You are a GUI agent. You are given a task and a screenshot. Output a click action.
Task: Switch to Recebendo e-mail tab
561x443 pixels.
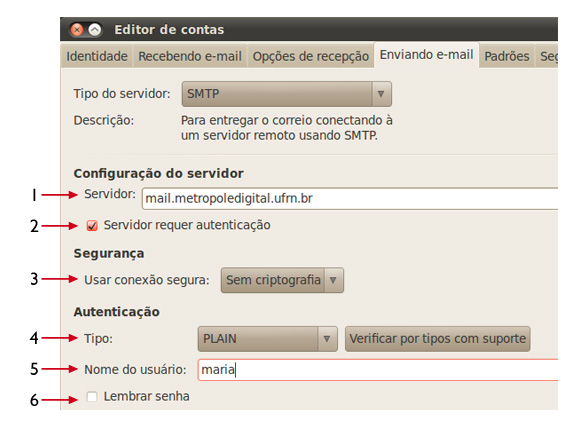[190, 56]
